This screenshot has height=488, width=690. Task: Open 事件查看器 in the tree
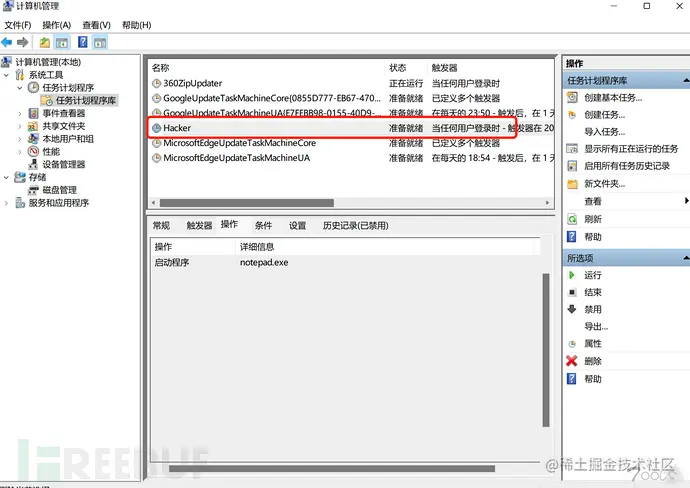[x=63, y=113]
